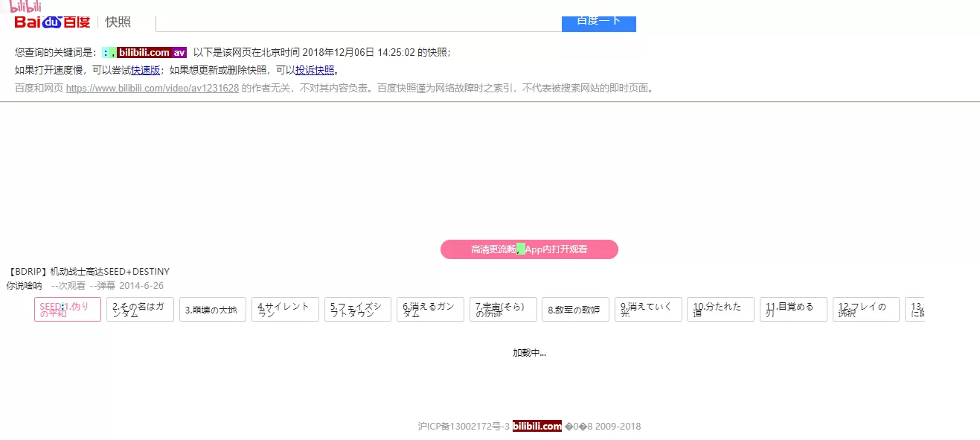The image size is (980, 440).
Task: Select episode 8 '敌军の歌姫'
Action: tap(575, 310)
